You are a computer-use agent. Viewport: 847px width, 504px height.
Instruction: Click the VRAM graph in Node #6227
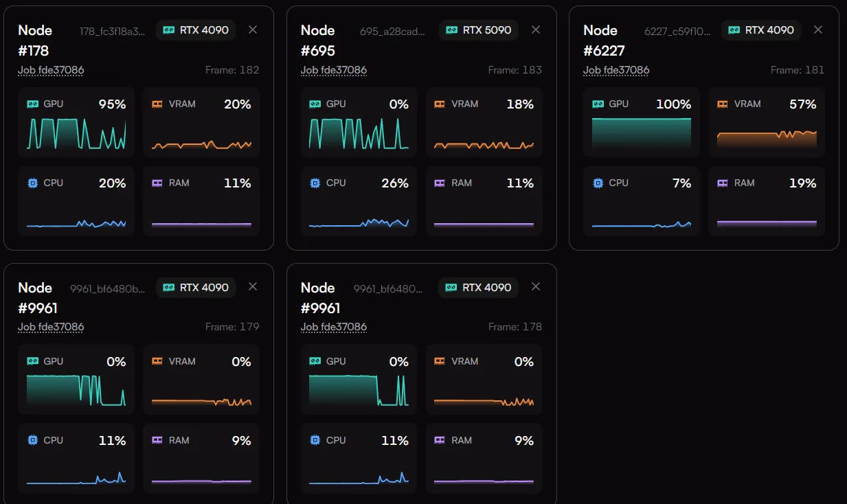click(x=767, y=139)
